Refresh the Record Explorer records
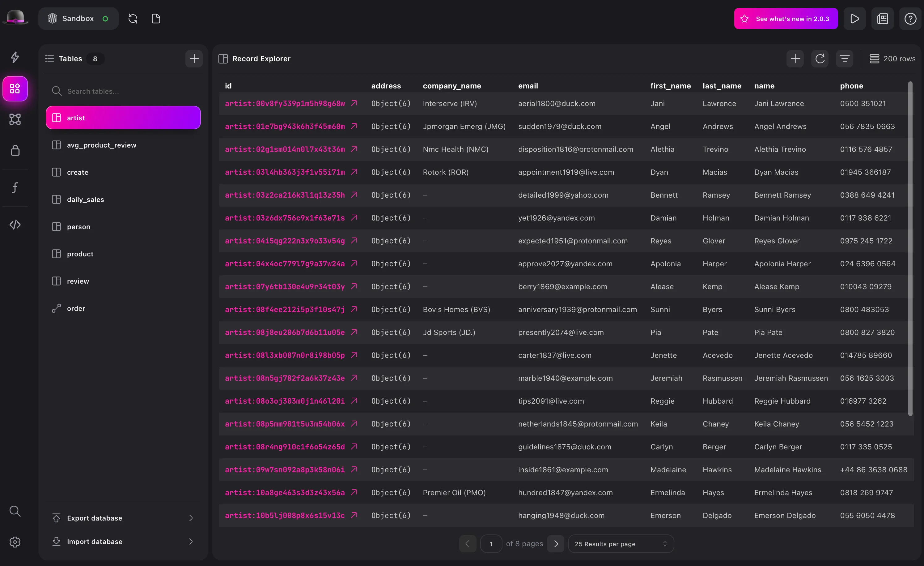Viewport: 924px width, 566px height. [820, 58]
